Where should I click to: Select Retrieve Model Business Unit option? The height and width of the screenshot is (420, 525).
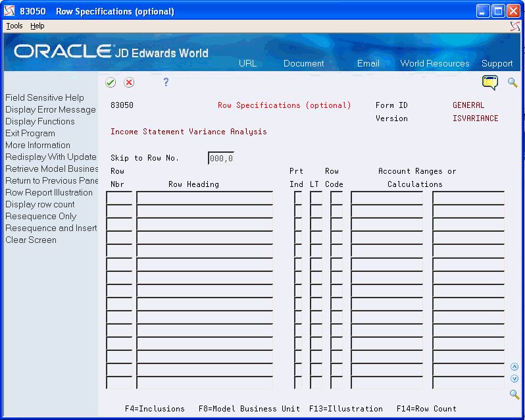[51, 169]
